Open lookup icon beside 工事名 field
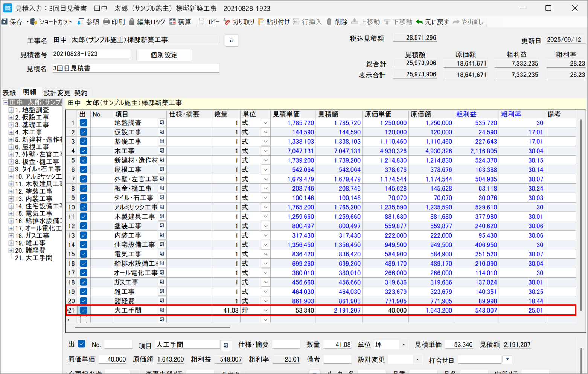Screen dimensions: 588x374 [x=232, y=40]
